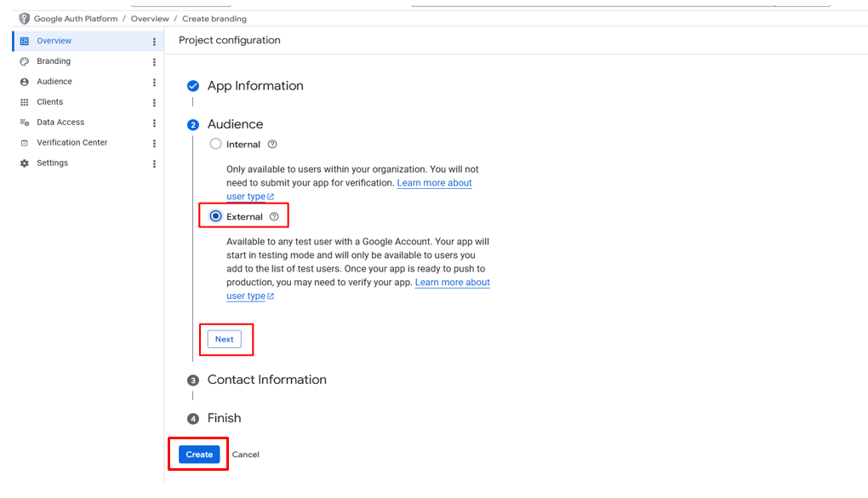Click the Data Access icon

pyautogui.click(x=25, y=123)
